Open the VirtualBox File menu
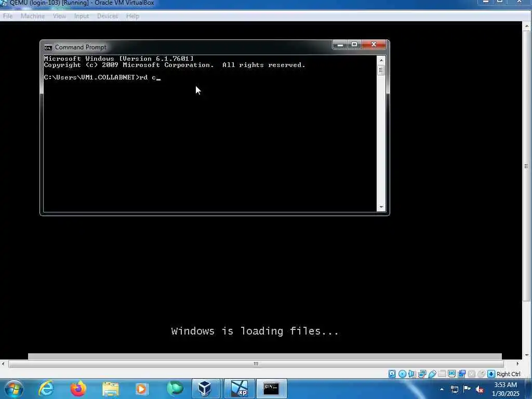Viewport: 532px width, 399px height. point(7,16)
